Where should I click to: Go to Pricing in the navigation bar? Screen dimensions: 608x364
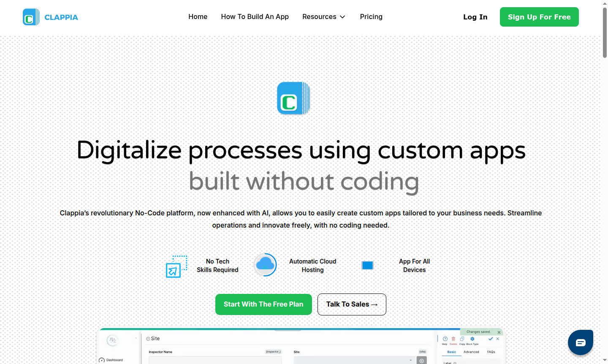371,16
